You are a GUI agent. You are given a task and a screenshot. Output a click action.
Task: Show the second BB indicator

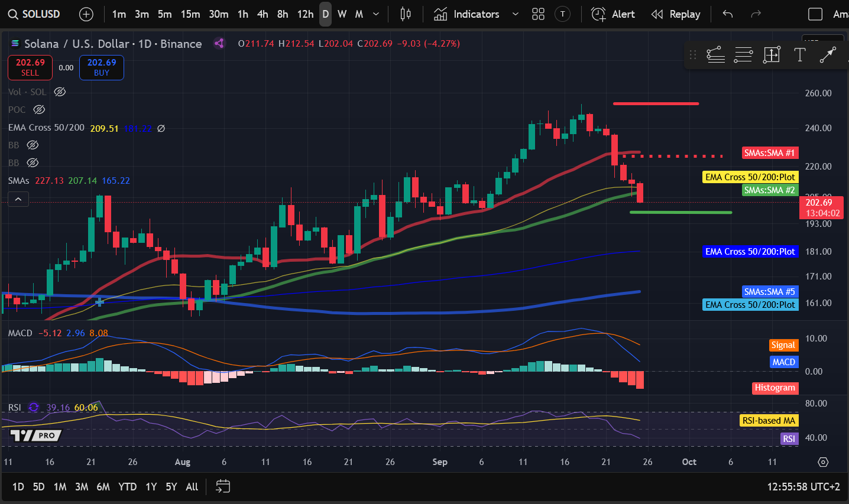point(33,162)
